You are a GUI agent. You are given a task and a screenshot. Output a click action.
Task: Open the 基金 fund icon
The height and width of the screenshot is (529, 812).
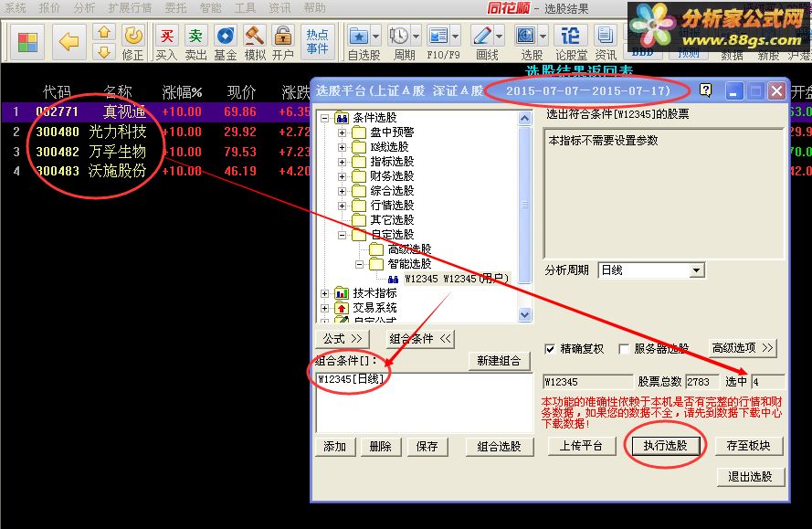[x=226, y=43]
